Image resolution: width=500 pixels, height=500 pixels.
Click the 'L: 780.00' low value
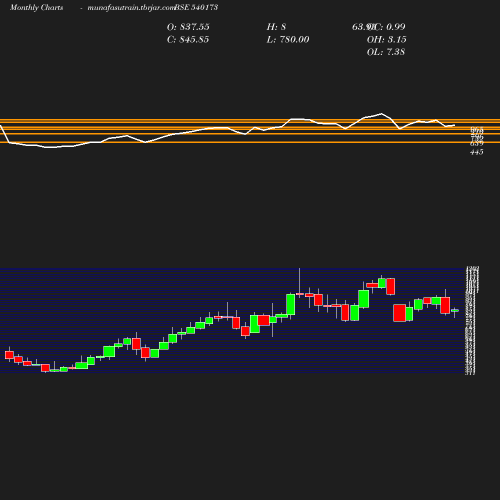(x=288, y=40)
